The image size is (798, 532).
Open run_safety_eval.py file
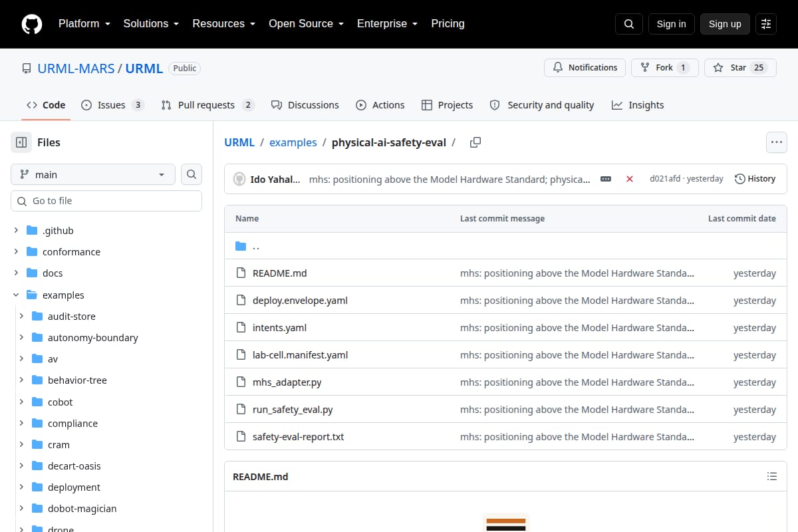(293, 410)
